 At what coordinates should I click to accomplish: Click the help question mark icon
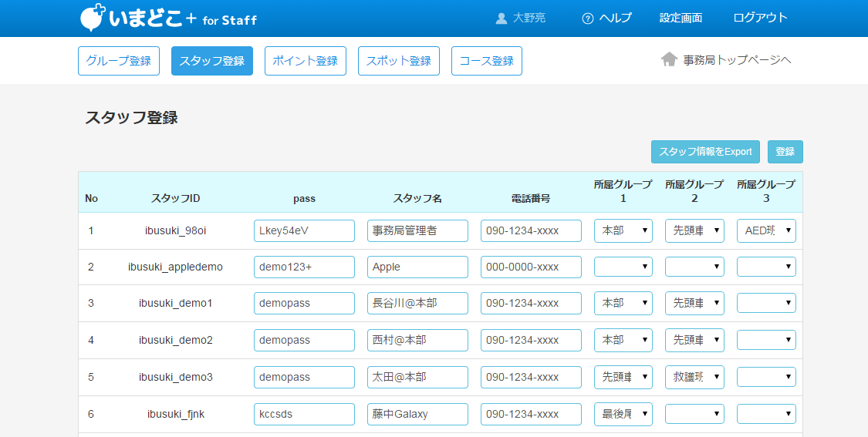588,18
